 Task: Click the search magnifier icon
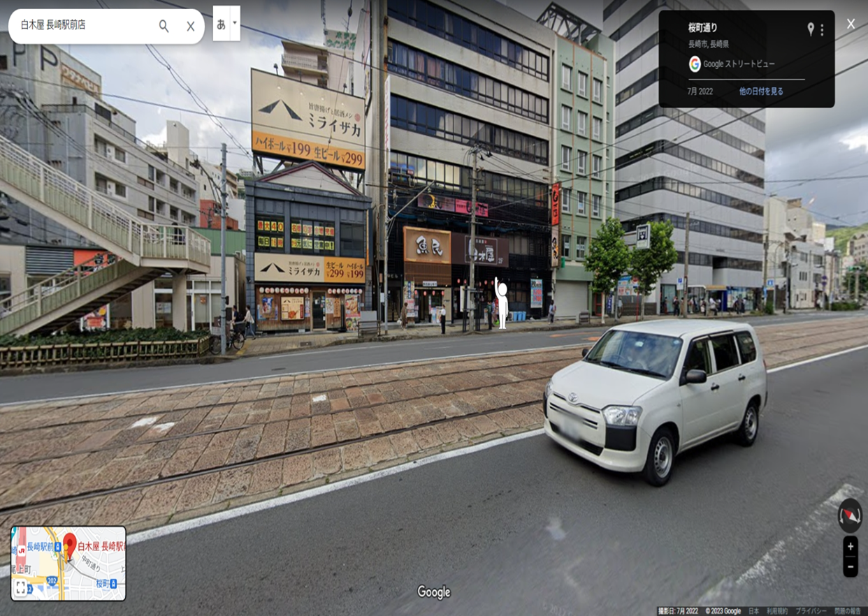(x=164, y=27)
